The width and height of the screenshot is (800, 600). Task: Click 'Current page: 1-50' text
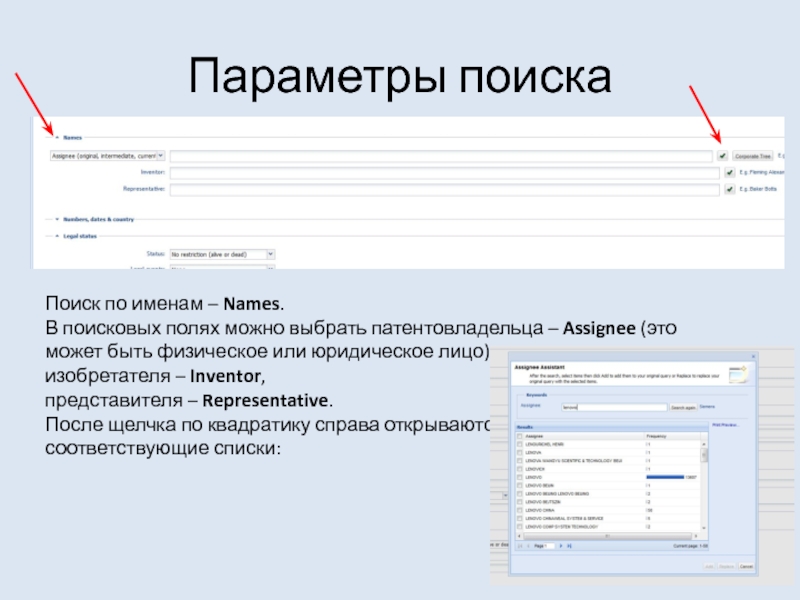pos(690,546)
